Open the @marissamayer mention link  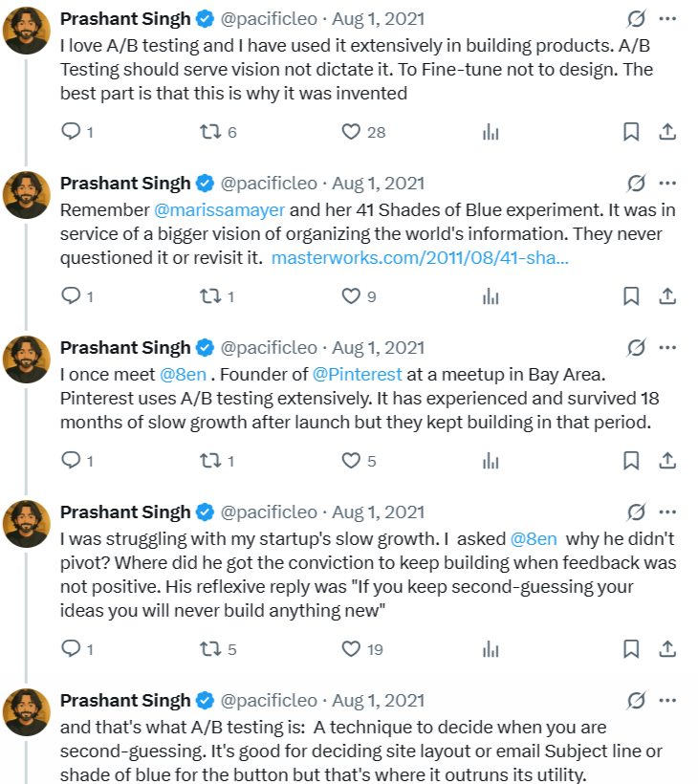[x=220, y=210]
